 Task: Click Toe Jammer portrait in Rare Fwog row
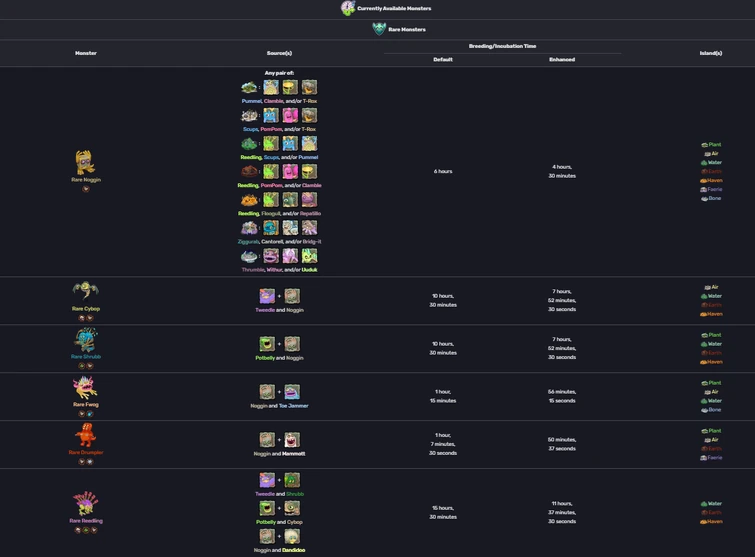[292, 392]
